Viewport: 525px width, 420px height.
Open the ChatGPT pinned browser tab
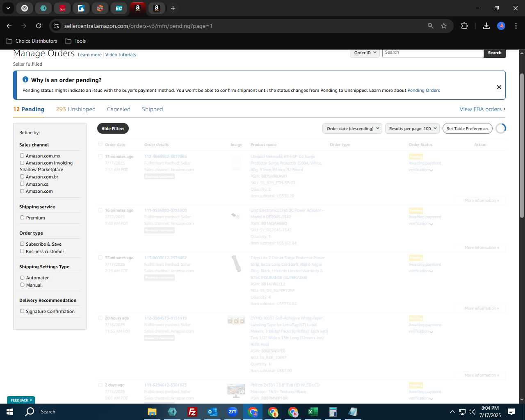[x=25, y=8]
